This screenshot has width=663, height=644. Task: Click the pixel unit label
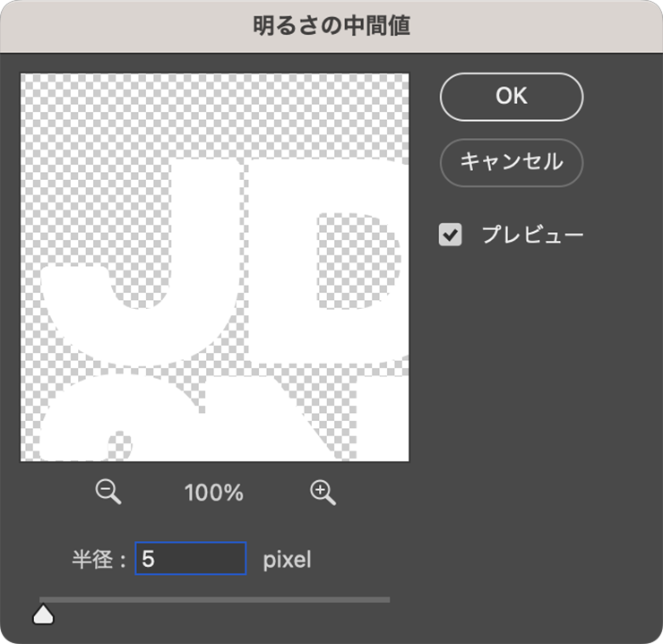287,560
